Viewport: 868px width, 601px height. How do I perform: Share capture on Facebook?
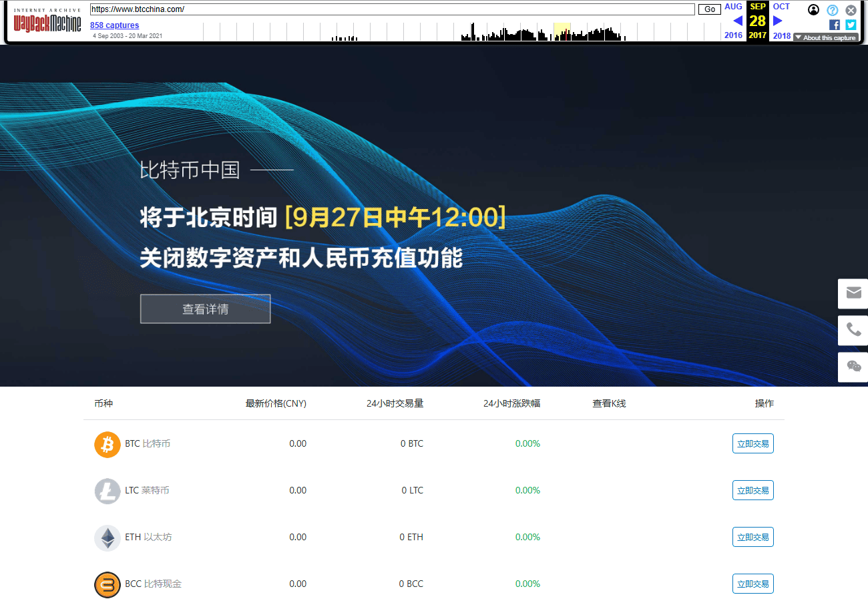[x=835, y=25]
